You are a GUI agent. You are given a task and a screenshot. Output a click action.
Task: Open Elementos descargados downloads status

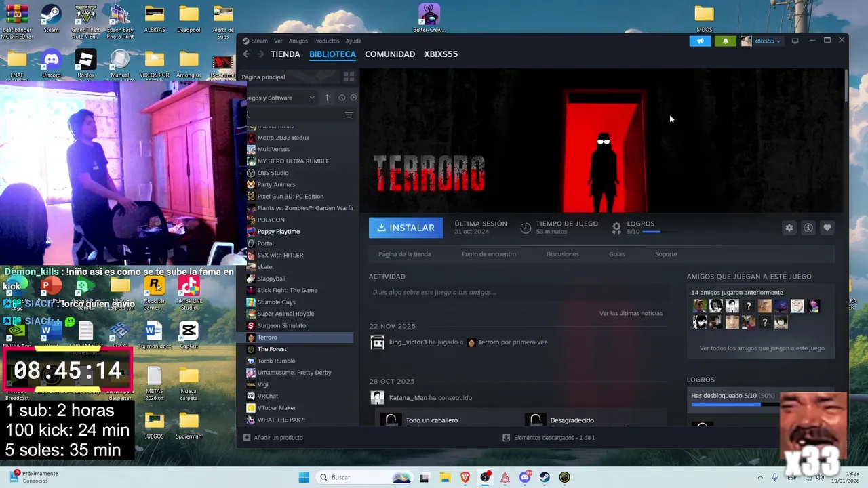click(x=548, y=438)
